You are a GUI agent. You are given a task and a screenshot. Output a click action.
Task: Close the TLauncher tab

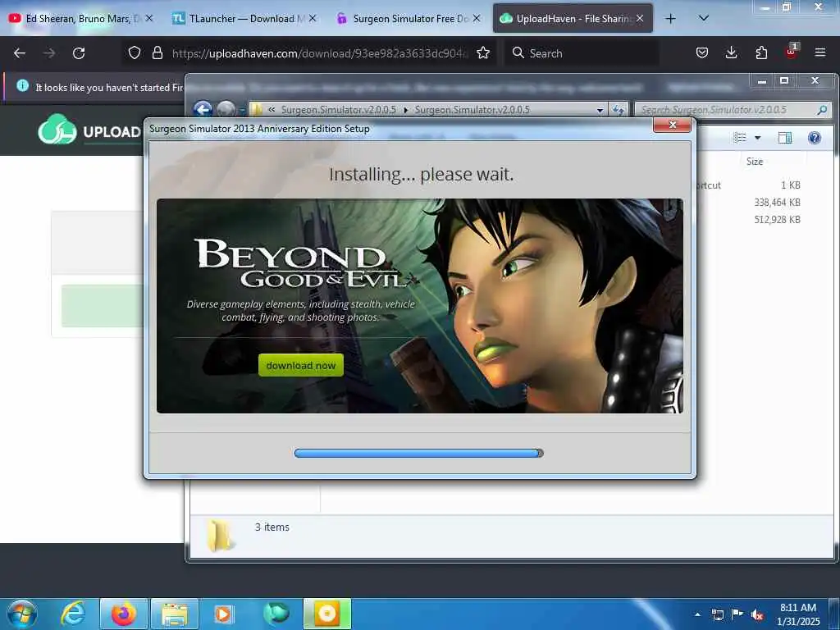click(313, 18)
